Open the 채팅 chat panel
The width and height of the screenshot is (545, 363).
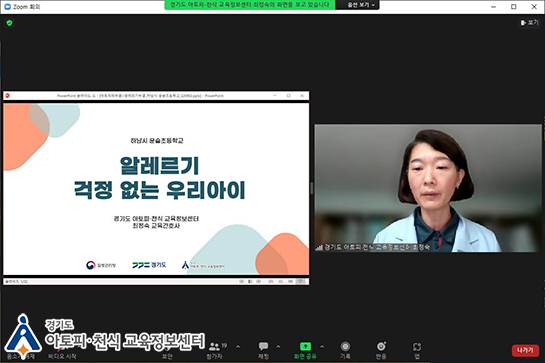263,350
